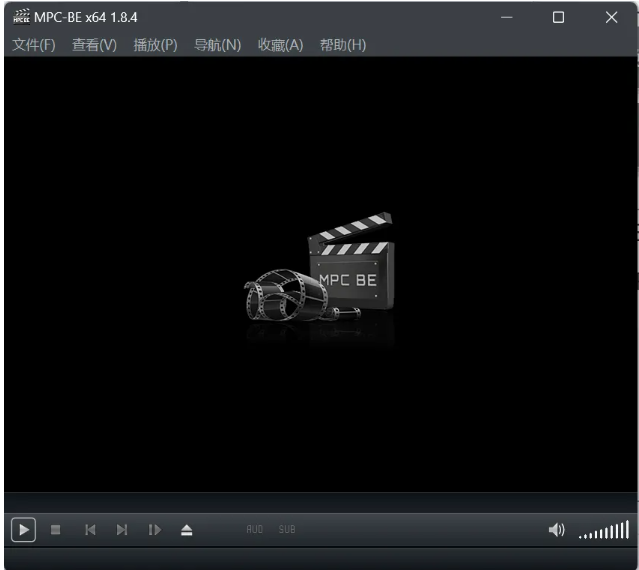Skip to previous file button
Image resolution: width=639 pixels, height=570 pixels.
pyautogui.click(x=90, y=530)
